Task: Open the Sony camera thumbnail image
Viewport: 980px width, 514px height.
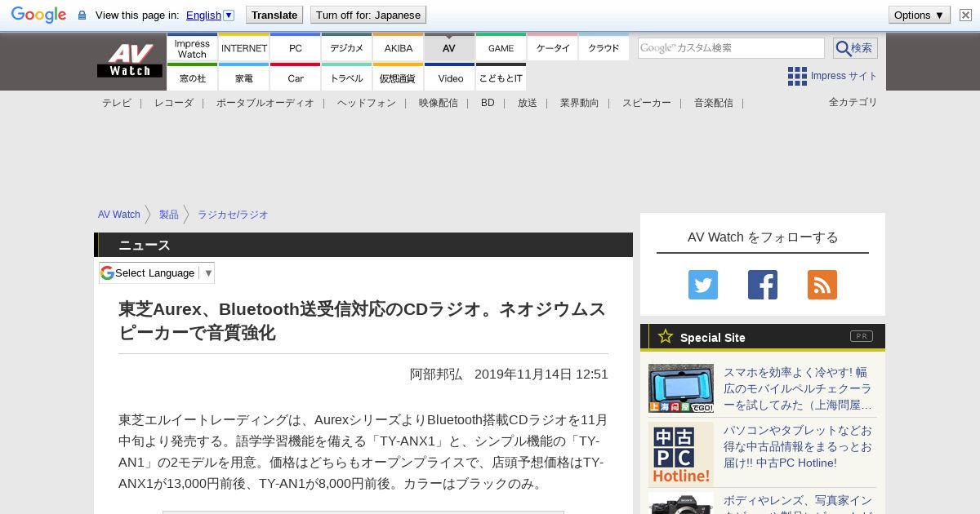Action: point(681,503)
